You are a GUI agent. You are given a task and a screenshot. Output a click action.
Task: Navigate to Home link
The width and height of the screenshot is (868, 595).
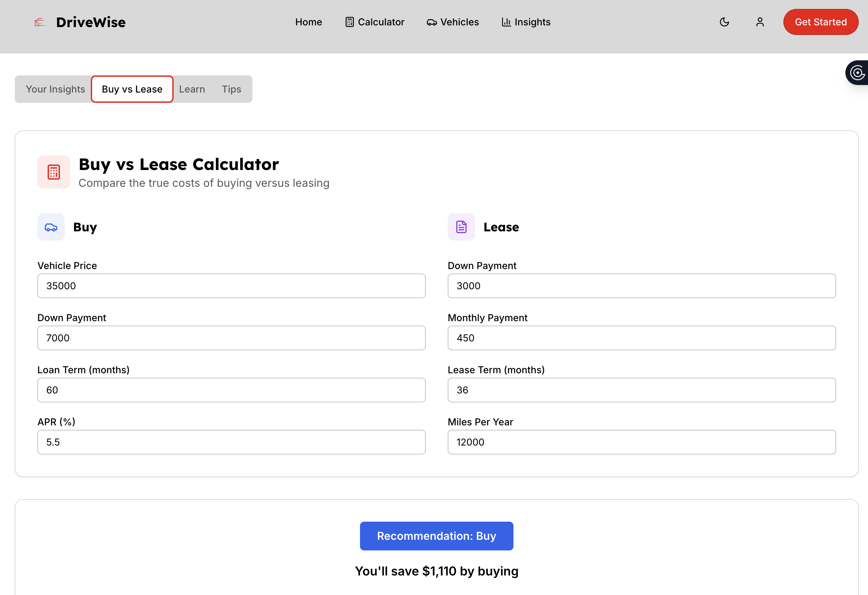coord(309,22)
